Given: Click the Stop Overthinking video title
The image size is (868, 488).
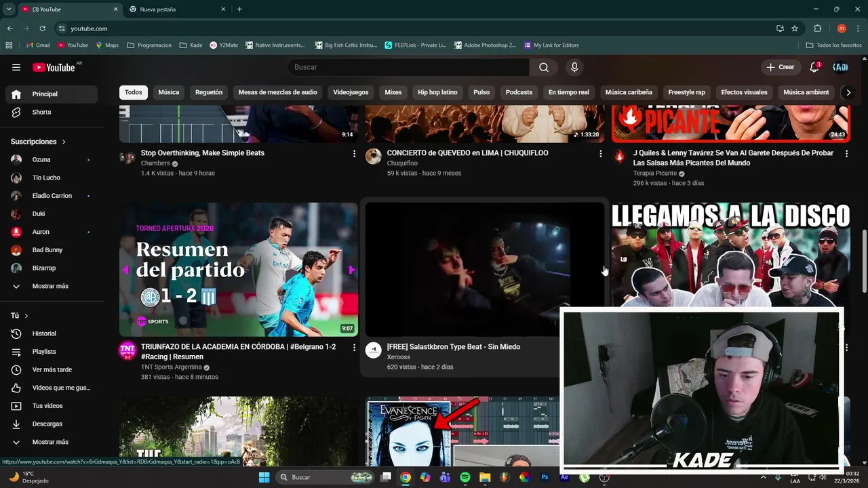Looking at the screenshot, I should tap(203, 153).
